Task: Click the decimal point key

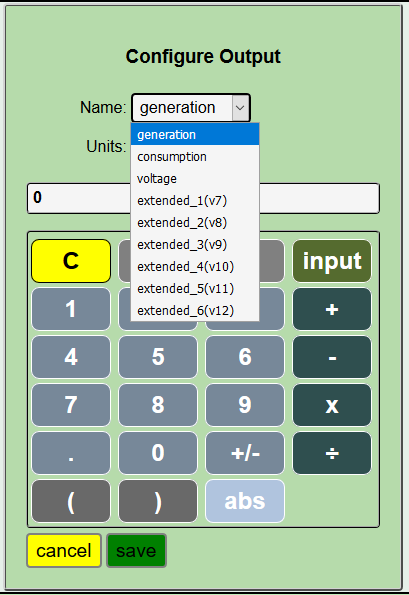Action: coord(71,453)
